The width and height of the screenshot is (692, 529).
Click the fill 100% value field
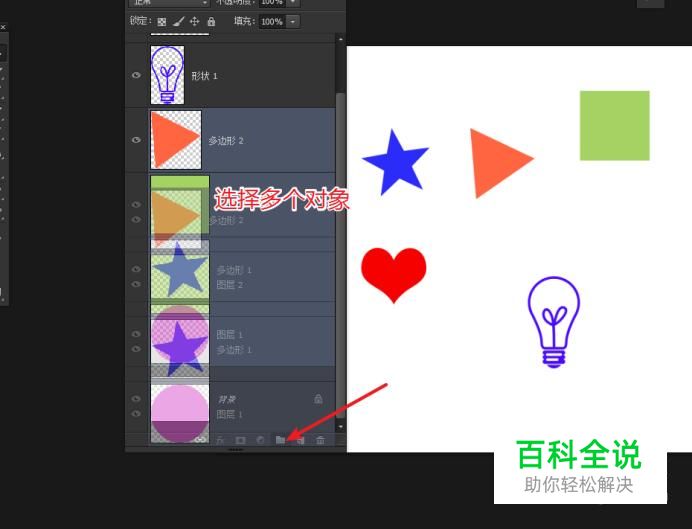pyautogui.click(x=272, y=22)
